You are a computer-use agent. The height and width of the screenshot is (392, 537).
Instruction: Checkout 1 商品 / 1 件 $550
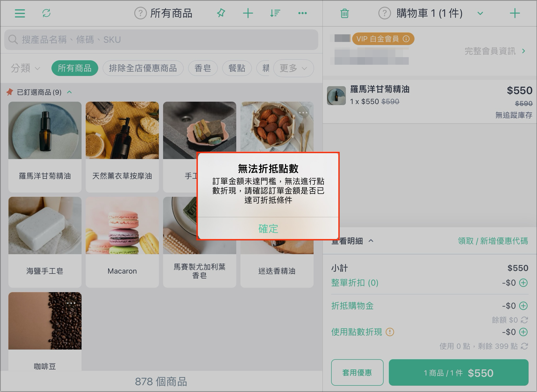click(x=459, y=372)
